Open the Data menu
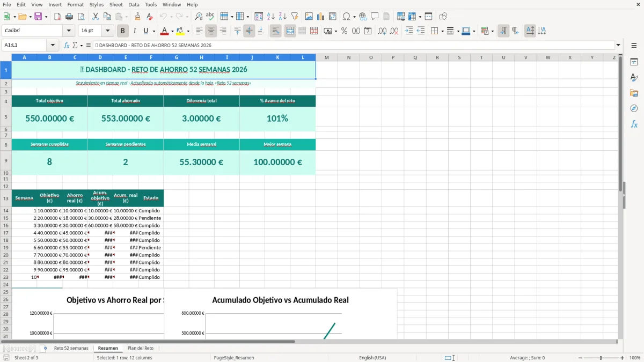This screenshot has height=362, width=644. click(134, 4)
